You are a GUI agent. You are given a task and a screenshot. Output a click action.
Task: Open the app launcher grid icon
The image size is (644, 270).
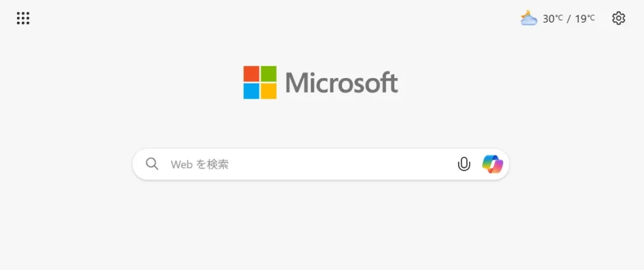point(23,18)
